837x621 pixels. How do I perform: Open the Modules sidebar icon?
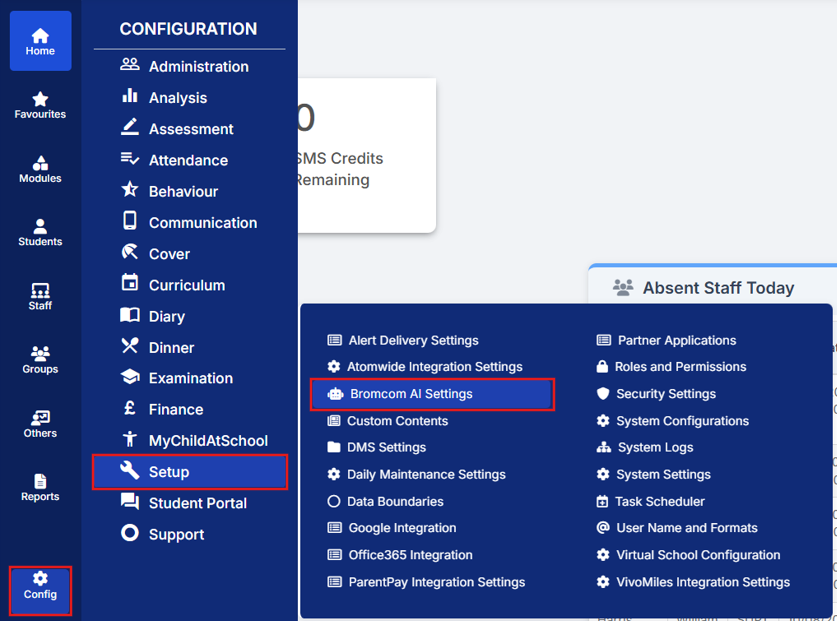point(40,164)
